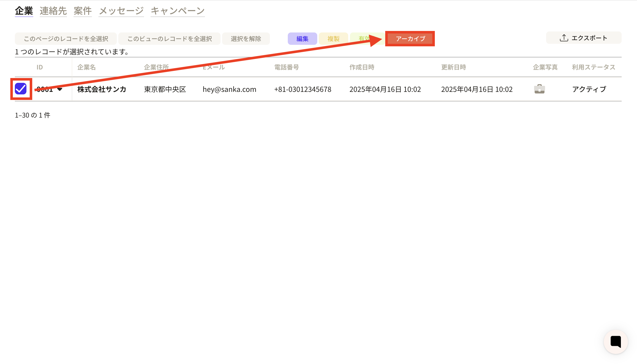Open the chat support bubble icon

[x=616, y=342]
